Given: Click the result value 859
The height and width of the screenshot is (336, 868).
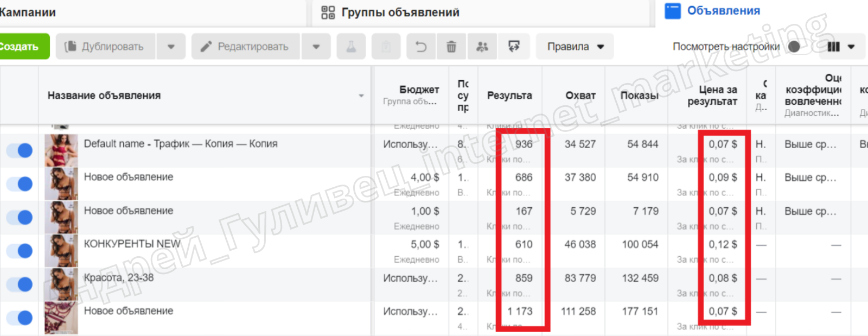Looking at the screenshot, I should [x=524, y=278].
